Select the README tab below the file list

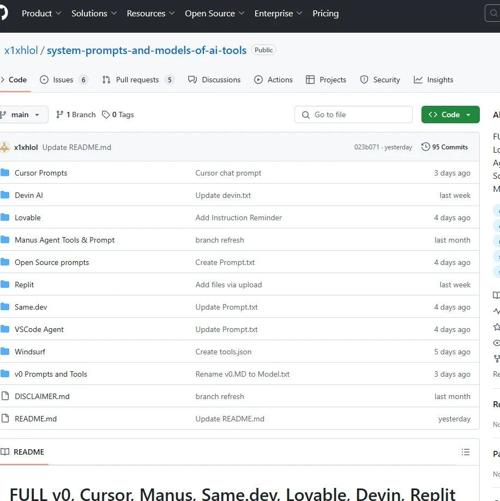(23, 452)
